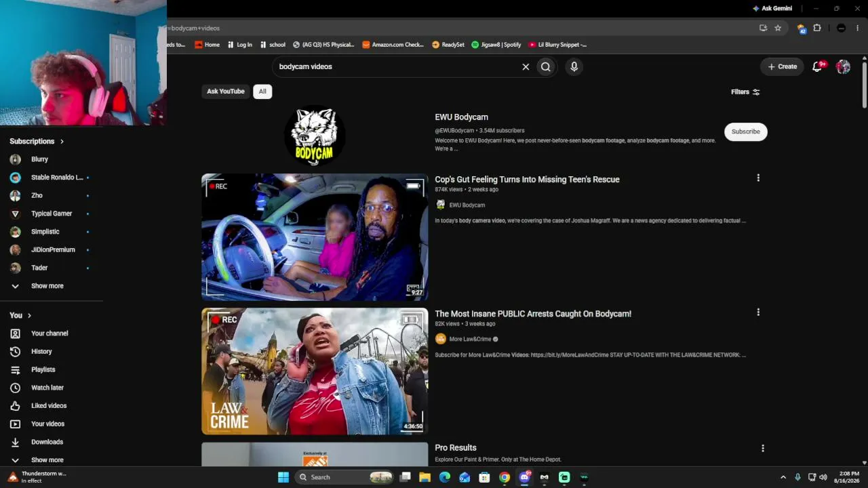
Task: Launch Microsoft Edge from the taskbar
Action: coord(445,477)
